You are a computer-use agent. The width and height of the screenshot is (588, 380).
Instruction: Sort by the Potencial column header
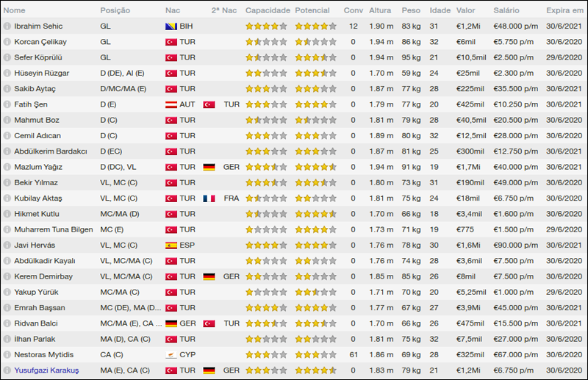tap(312, 11)
